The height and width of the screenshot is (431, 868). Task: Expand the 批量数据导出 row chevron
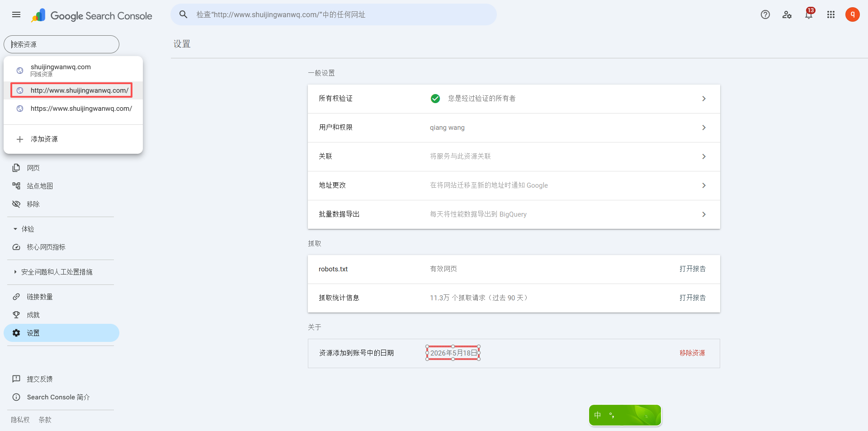pos(704,214)
